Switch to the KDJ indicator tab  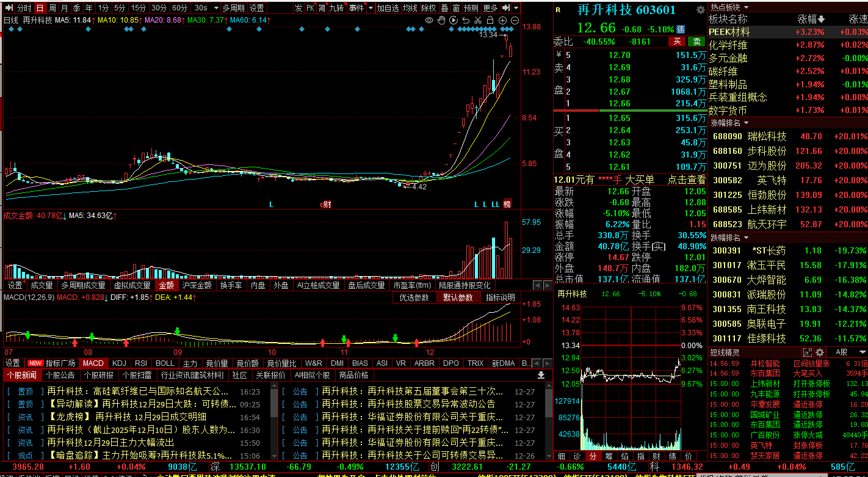(x=119, y=363)
